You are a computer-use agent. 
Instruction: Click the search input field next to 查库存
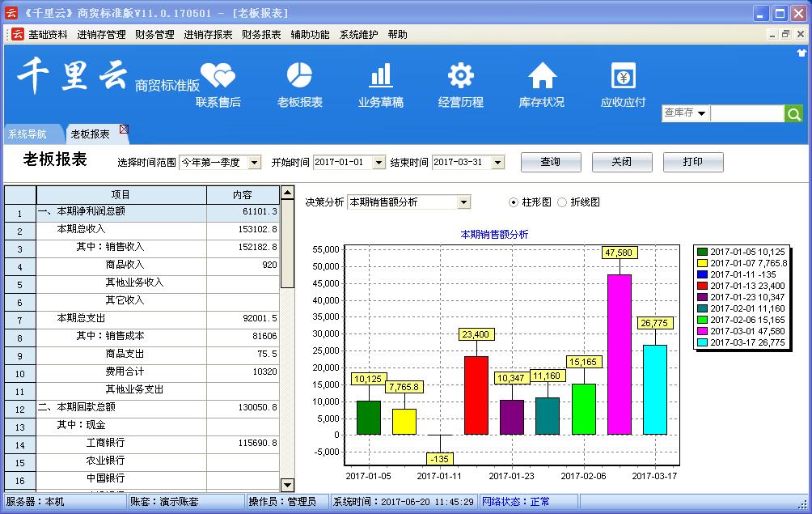747,113
